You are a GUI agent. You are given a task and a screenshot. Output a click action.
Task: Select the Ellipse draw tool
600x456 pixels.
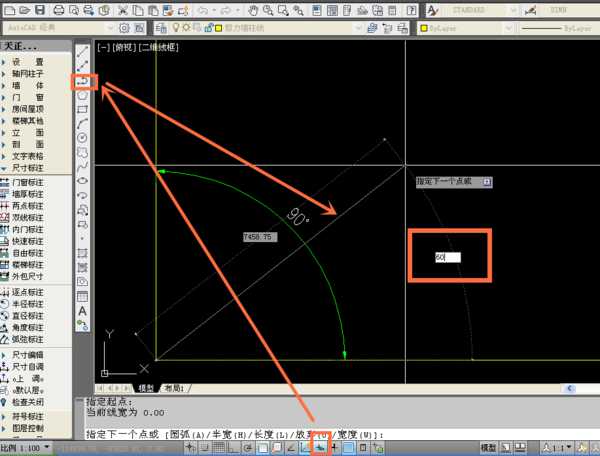coord(83,181)
